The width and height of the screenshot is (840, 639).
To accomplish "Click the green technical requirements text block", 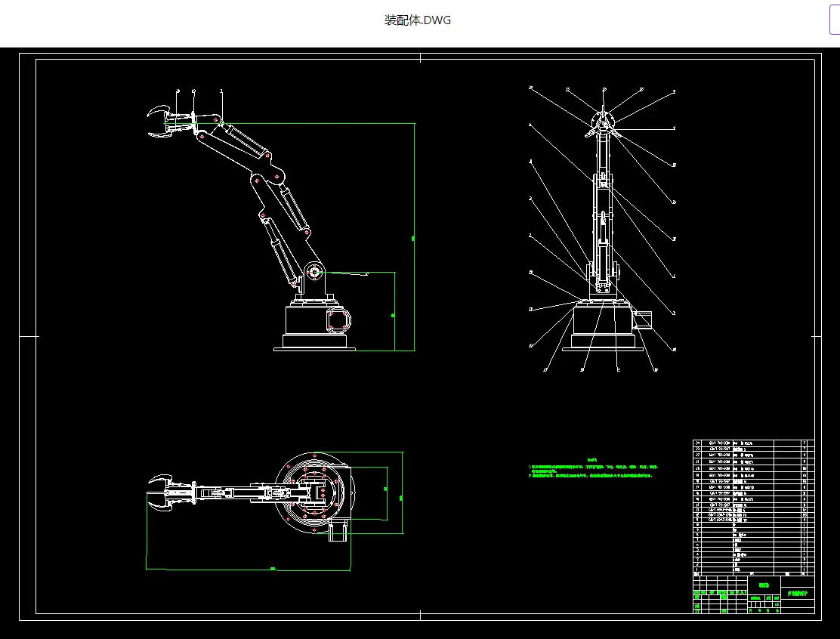I will (x=594, y=468).
